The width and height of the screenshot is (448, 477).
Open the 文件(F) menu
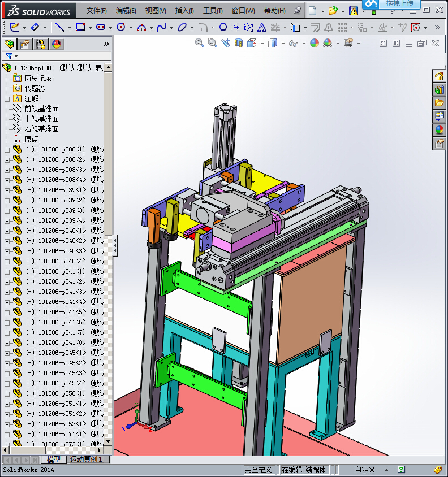point(97,11)
